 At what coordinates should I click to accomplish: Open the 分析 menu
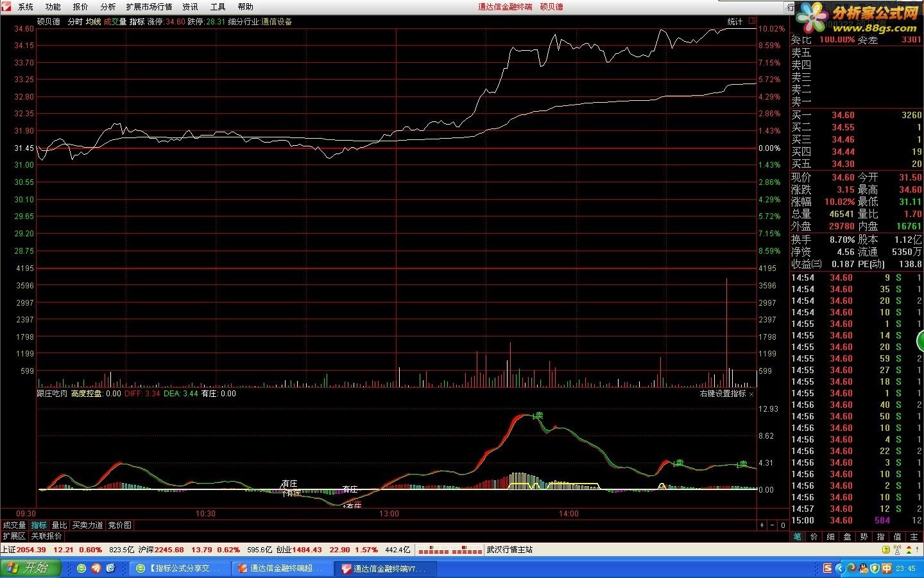point(108,7)
